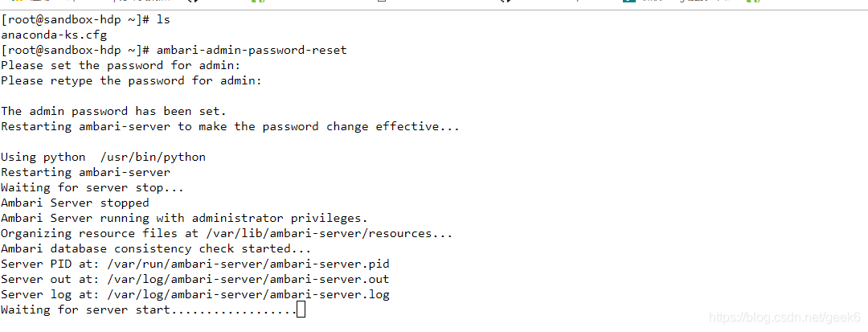Viewport: 868px width, 332px height.
Task: Click the 'Restarting ambari-server' short line
Action: coord(85,172)
